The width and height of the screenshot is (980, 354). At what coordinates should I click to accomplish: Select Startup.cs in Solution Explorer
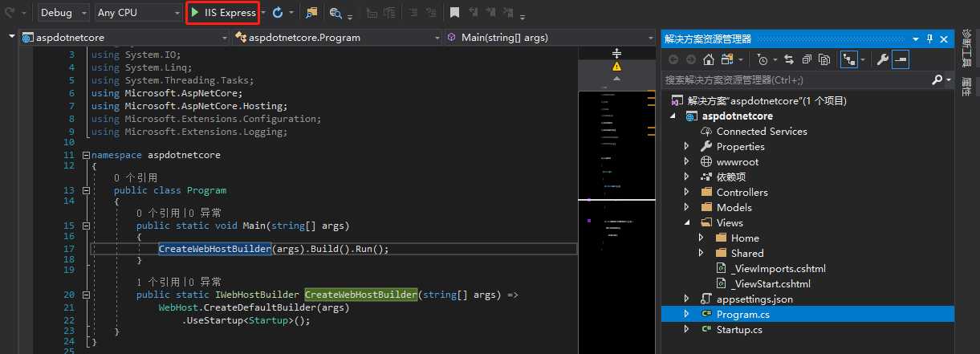coord(738,329)
